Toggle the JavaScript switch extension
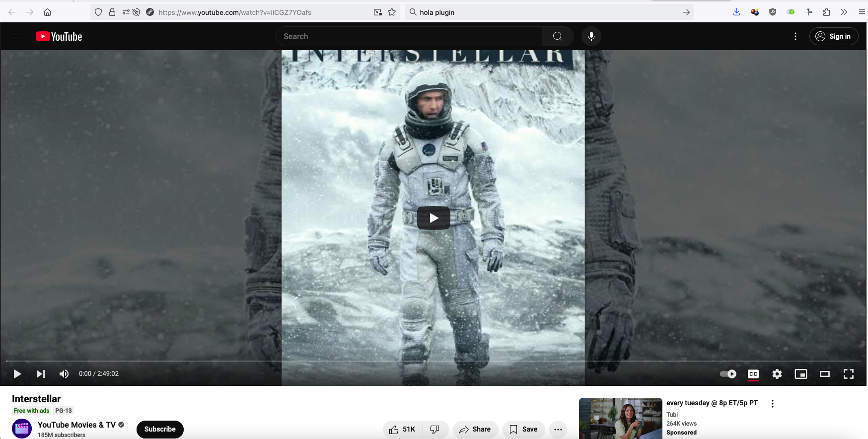Viewport: 868px width, 439px height. [791, 12]
